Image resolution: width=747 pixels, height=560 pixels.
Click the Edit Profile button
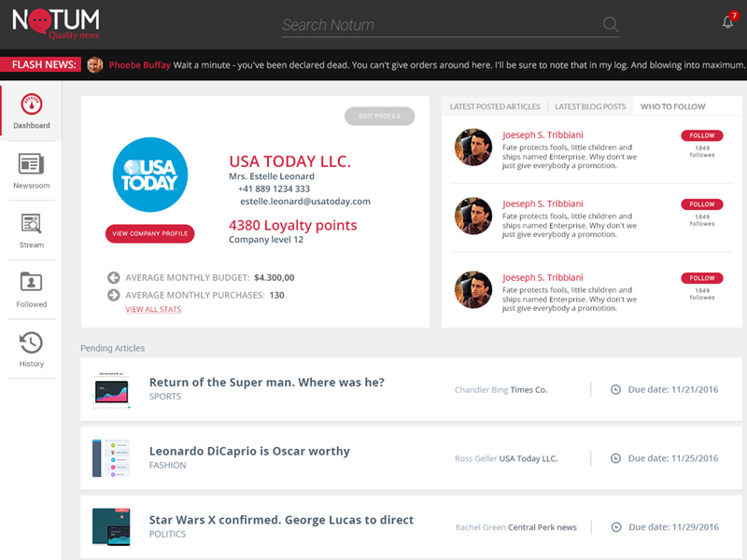tap(379, 116)
